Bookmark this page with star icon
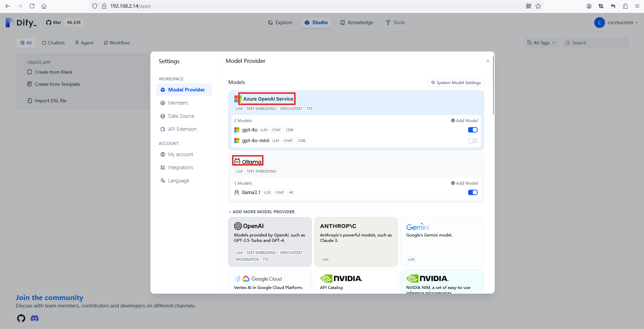 538,6
